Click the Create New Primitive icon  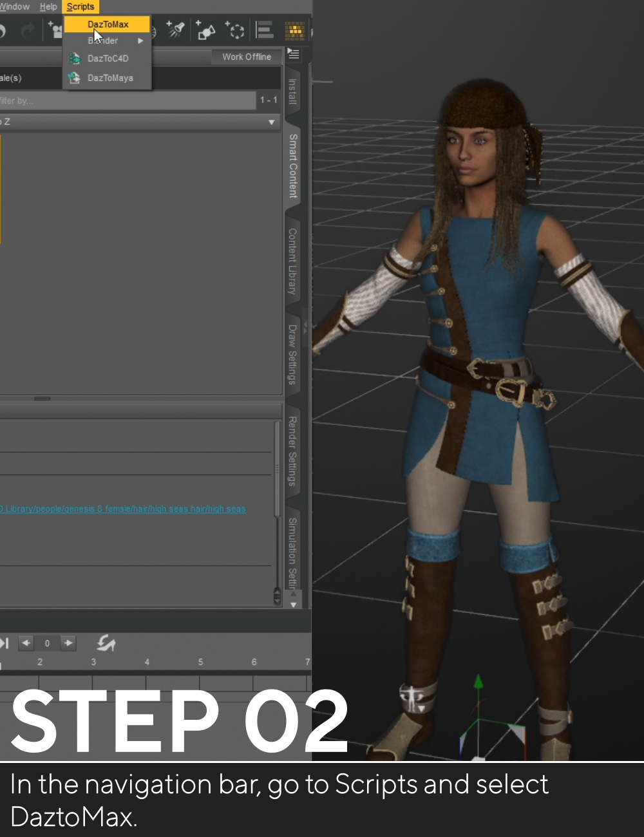click(x=205, y=30)
